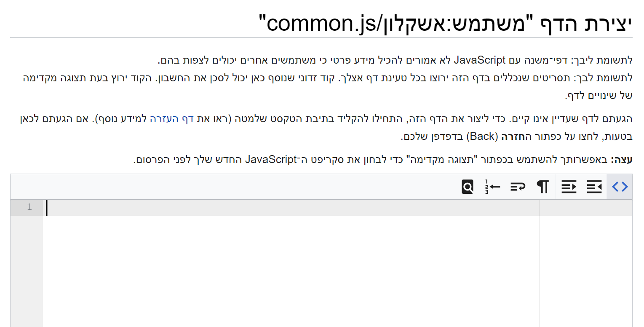This screenshot has width=644, height=327.
Task: Set editor text direction to right-to-left
Action: [594, 186]
